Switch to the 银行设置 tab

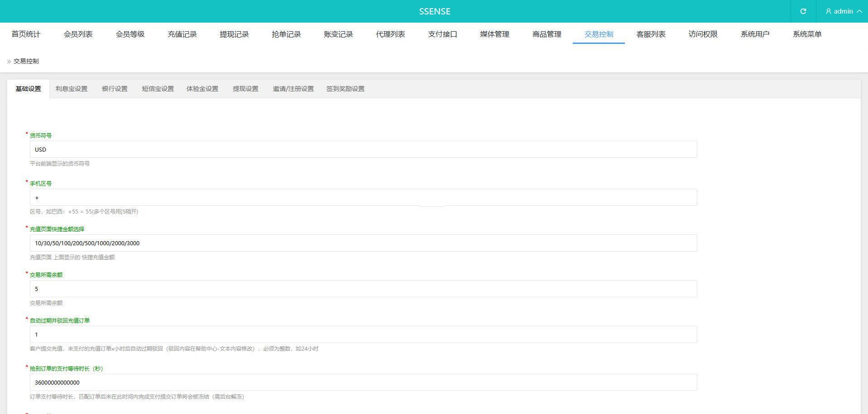115,89
